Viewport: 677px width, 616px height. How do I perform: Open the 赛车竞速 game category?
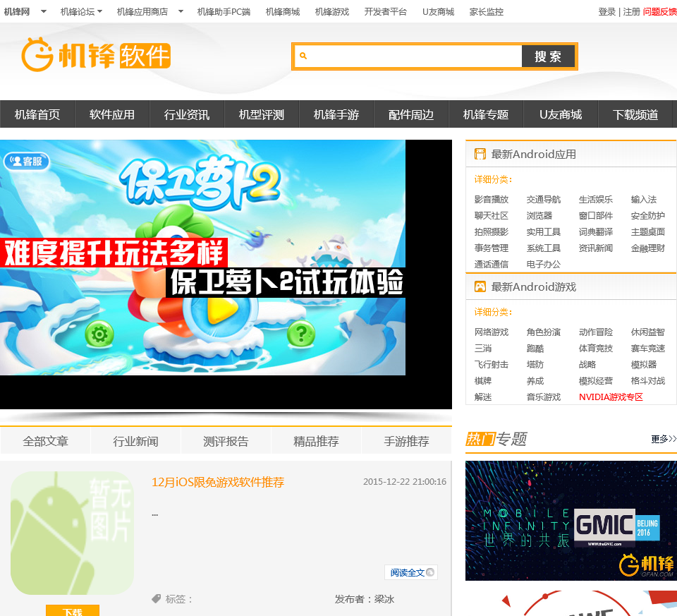(647, 348)
